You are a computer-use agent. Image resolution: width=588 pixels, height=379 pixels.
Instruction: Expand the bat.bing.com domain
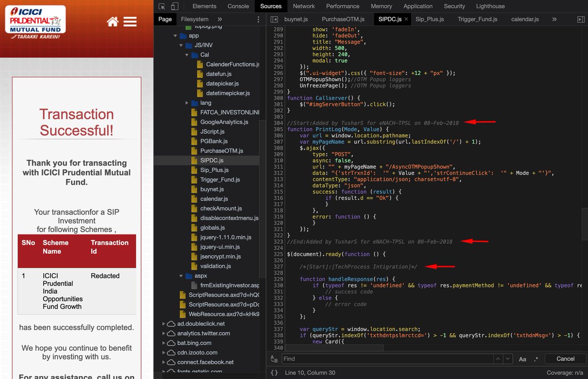pyautogui.click(x=164, y=343)
